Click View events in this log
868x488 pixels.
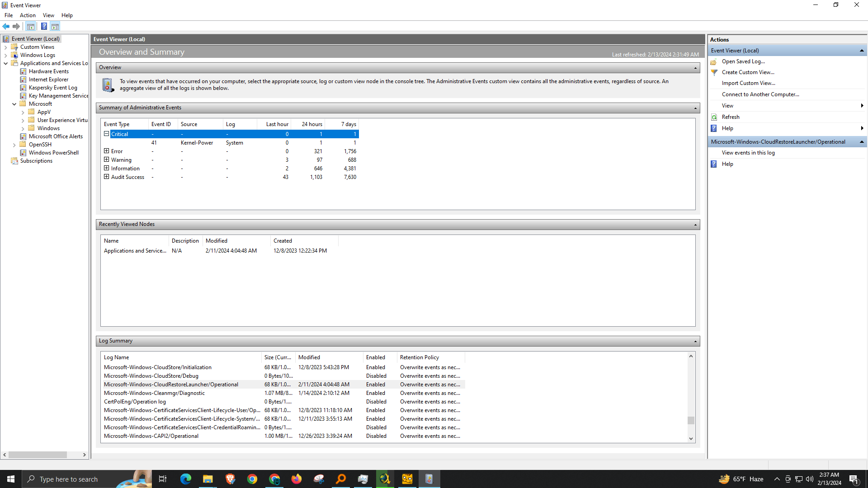click(748, 153)
